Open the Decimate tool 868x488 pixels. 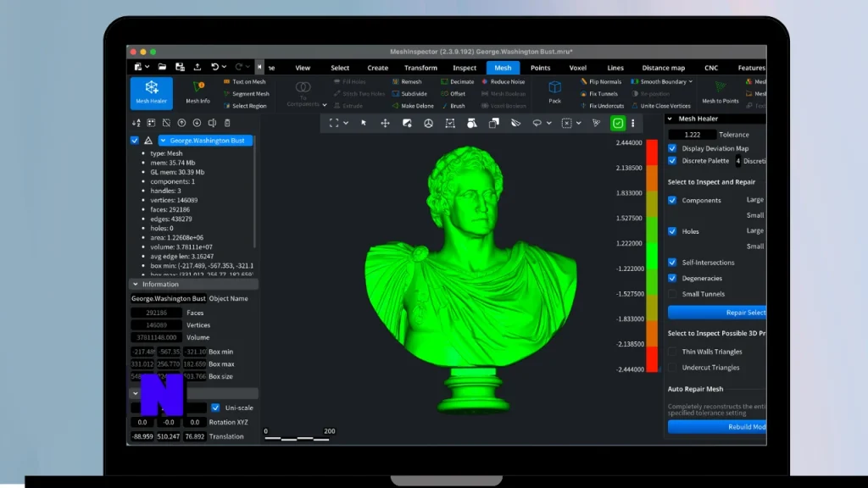point(457,81)
